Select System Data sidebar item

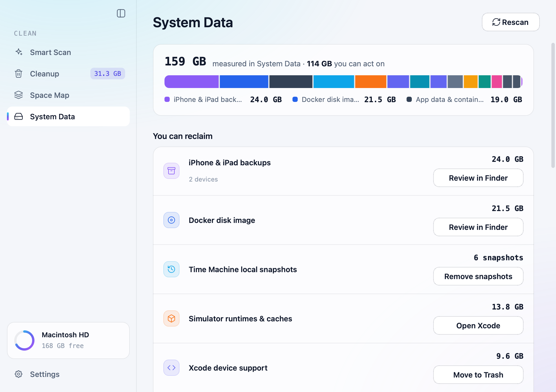(68, 116)
